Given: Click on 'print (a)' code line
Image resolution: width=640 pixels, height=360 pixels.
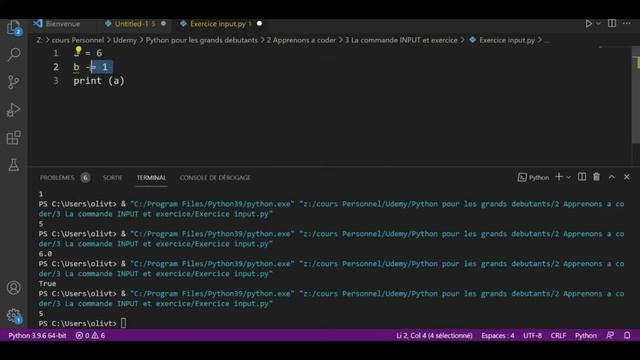Looking at the screenshot, I should pyautogui.click(x=98, y=81).
